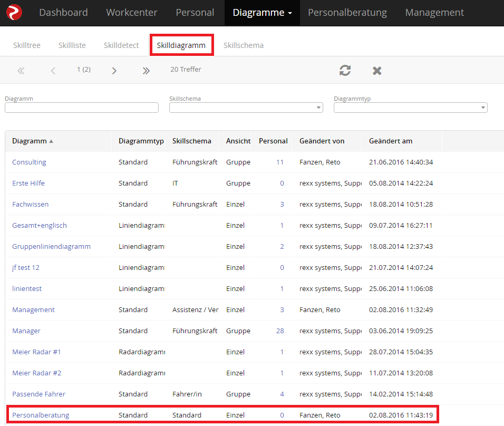Clear filters with the X icon
The height and width of the screenshot is (426, 504).
tap(377, 71)
